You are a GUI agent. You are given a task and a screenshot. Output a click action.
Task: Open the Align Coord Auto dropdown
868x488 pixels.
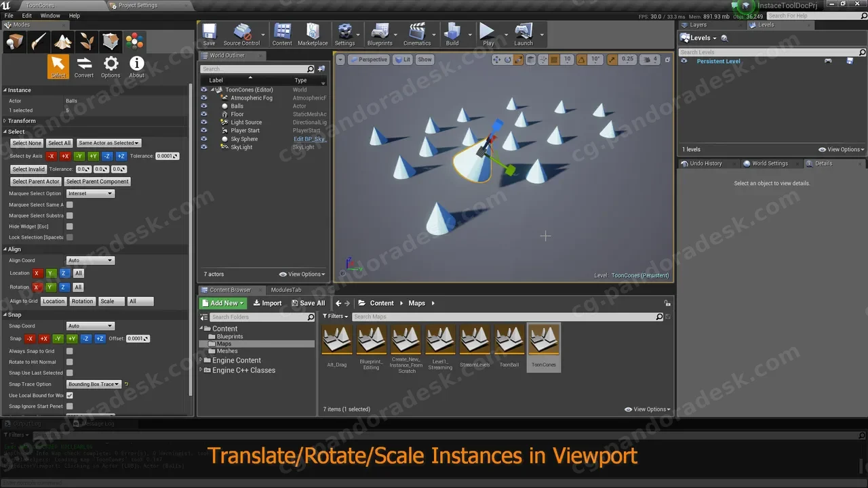tap(90, 260)
